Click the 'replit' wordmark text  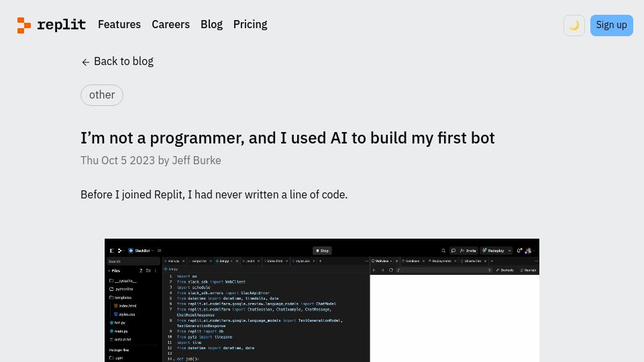61,25
